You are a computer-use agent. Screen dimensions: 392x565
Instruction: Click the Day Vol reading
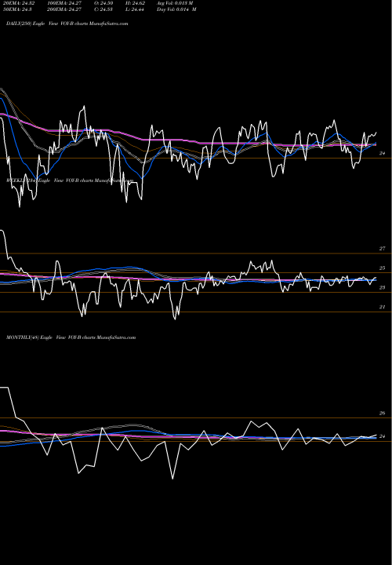click(176, 9)
